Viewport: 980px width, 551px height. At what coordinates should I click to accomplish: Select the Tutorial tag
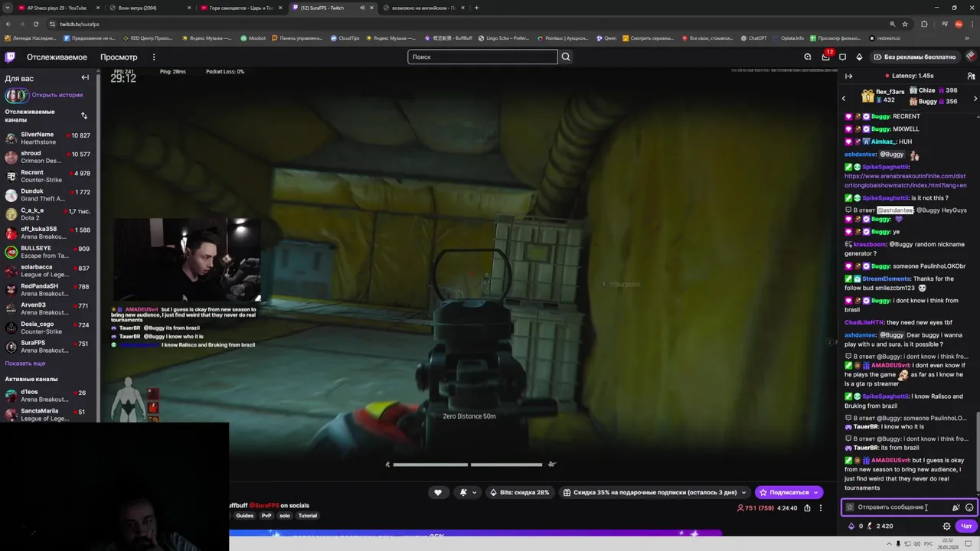tap(307, 515)
